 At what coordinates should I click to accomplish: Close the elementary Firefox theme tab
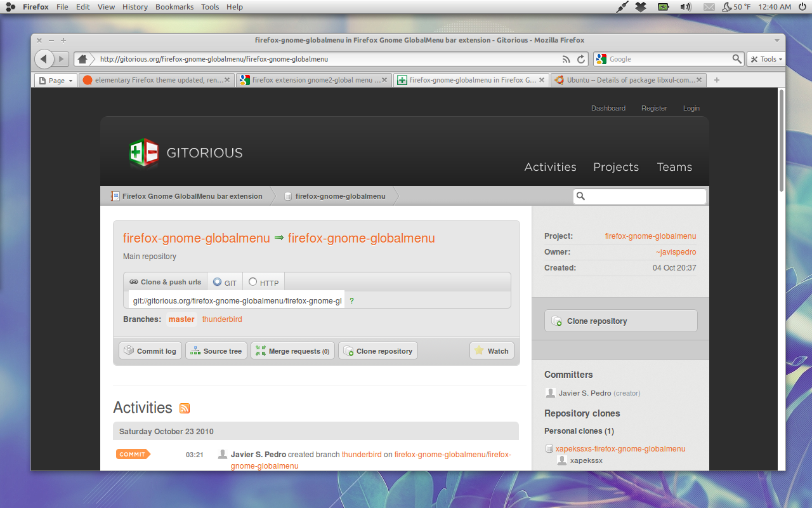coord(227,80)
